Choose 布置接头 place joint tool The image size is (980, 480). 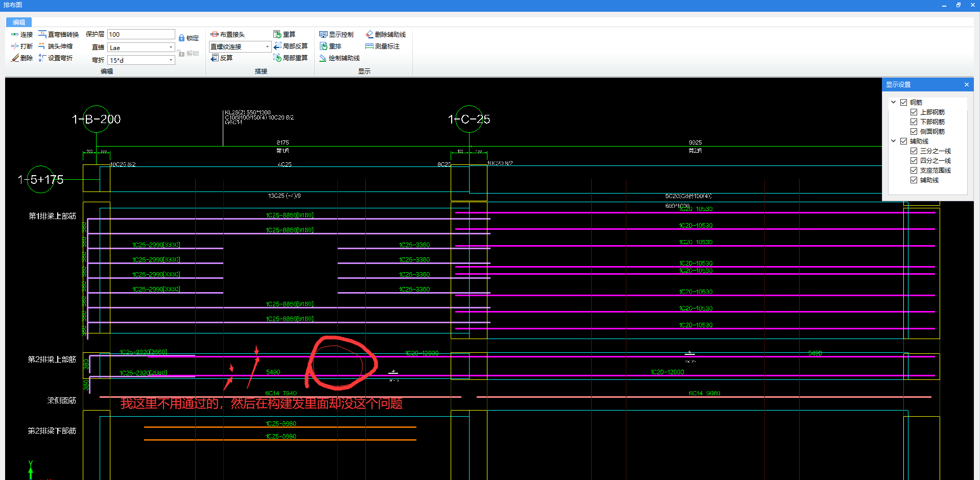click(x=228, y=34)
